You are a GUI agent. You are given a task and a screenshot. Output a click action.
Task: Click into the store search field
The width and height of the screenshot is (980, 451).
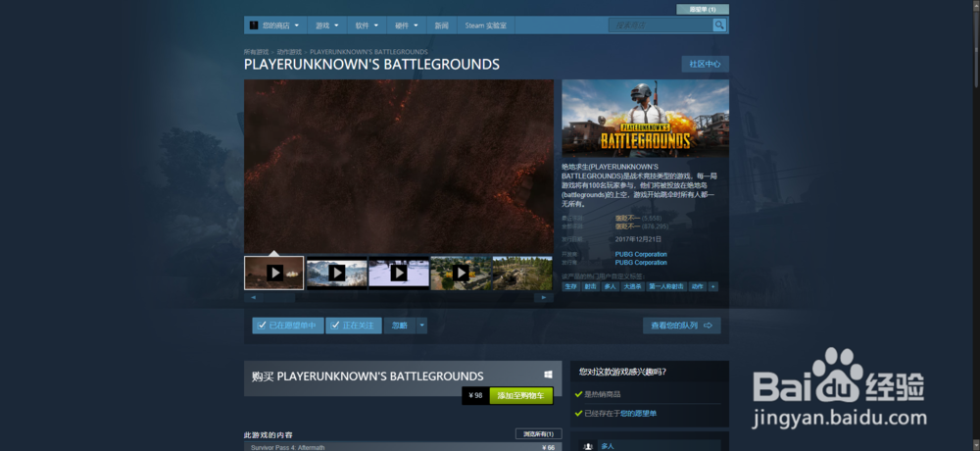tap(661, 25)
